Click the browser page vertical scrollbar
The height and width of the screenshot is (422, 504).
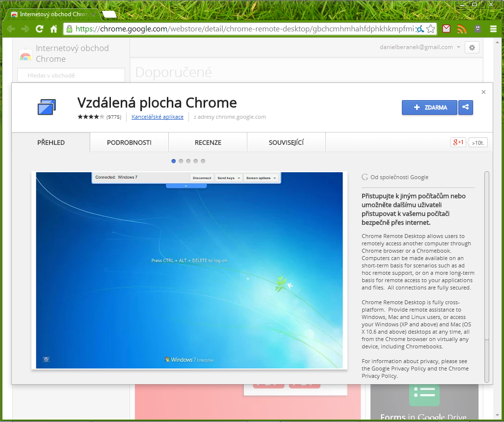(x=498, y=228)
